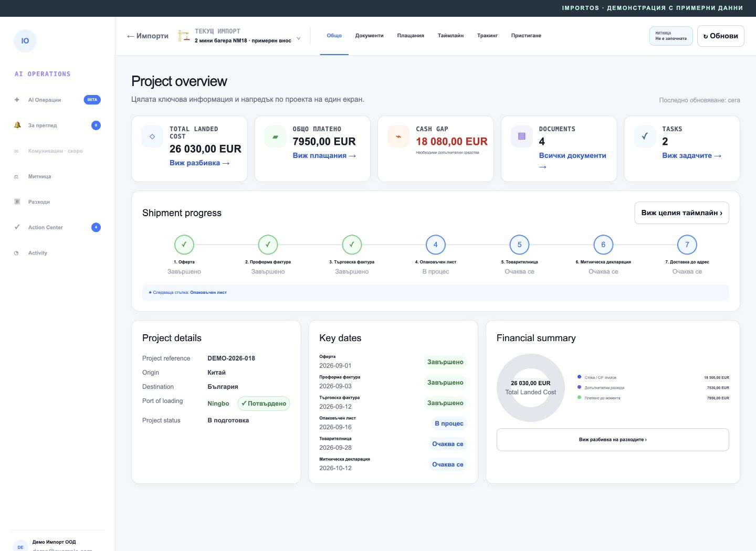Click the Разходи sidebar icon
Screen dimensions: 756x551
(x=17, y=202)
